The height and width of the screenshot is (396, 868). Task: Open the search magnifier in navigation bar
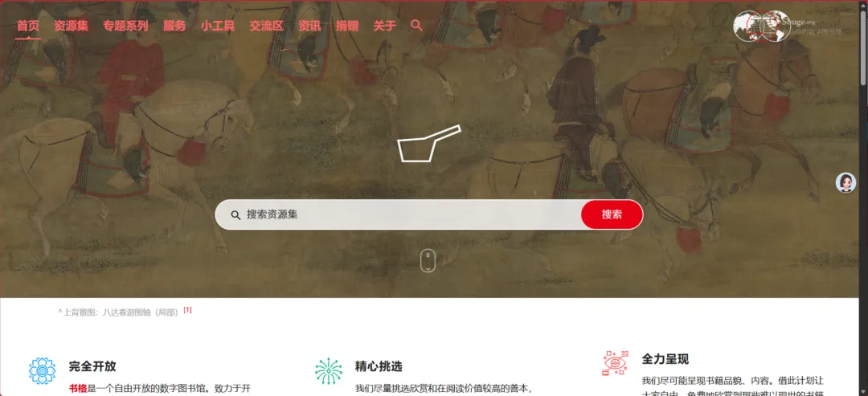417,26
